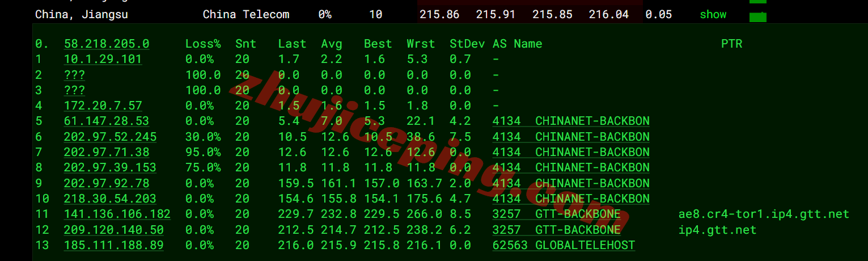Screen dimensions: 868x261
Task: Click the ??? address on hop 3
Action: (x=74, y=90)
